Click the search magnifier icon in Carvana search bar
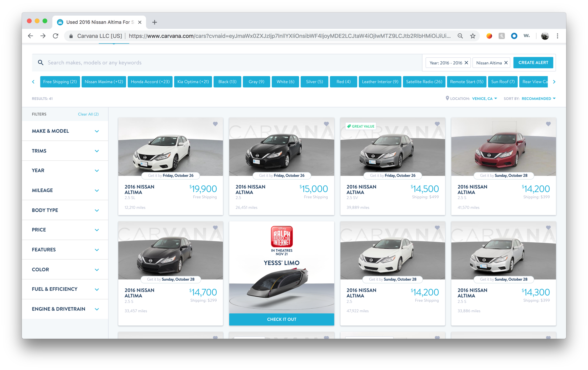The image size is (588, 370). (40, 63)
